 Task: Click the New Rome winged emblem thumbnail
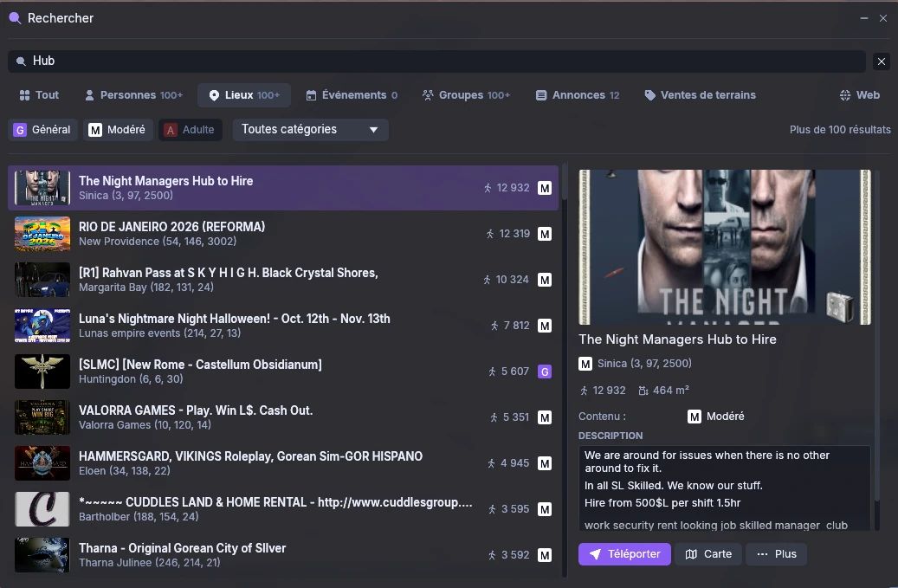click(42, 371)
